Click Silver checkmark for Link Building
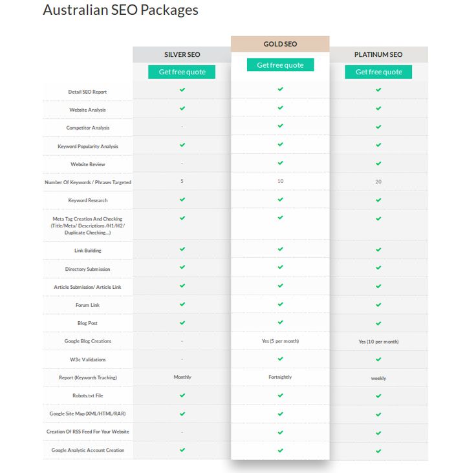 (x=182, y=249)
